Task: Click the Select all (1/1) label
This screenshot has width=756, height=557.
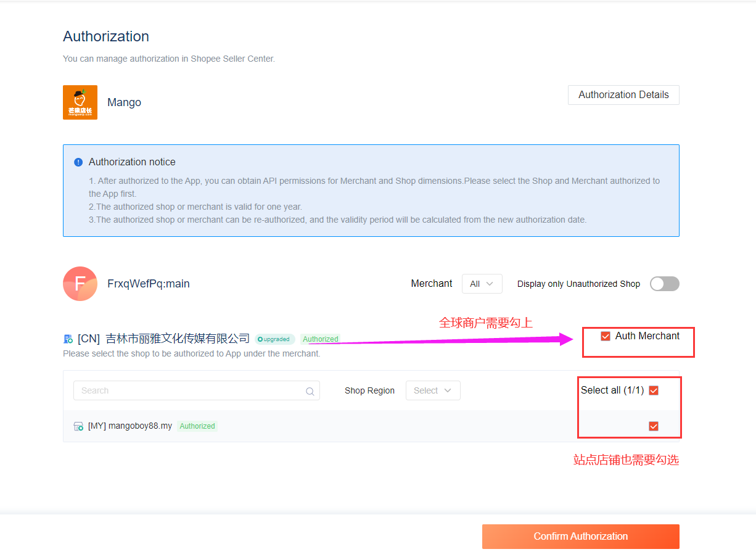Action: click(612, 390)
